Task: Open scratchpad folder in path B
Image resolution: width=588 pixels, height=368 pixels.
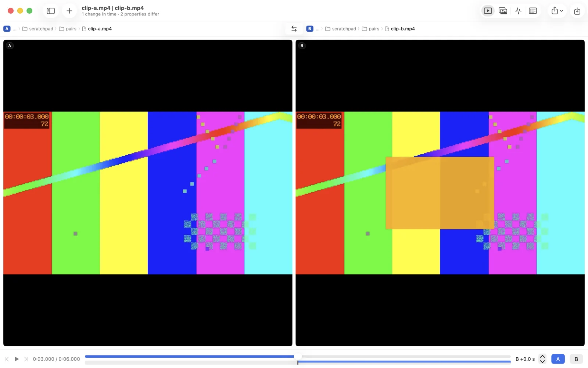Action: [341, 29]
